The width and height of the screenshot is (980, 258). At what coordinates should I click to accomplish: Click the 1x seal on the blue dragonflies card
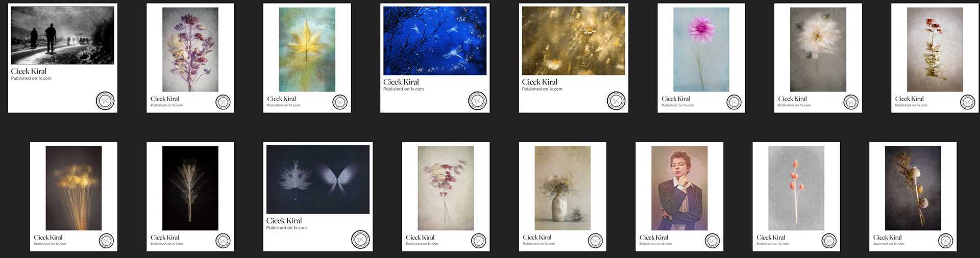pos(477,101)
